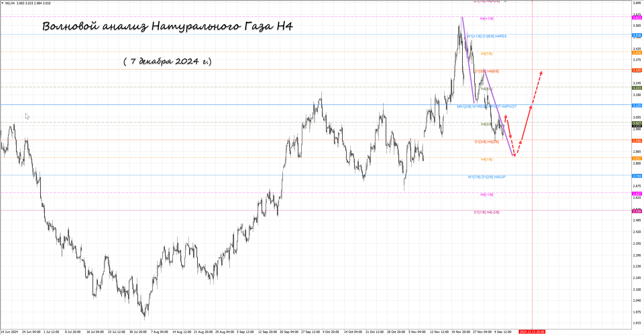
Task: Click the H4[-1/8] magenta level text
Action: coord(487,195)
